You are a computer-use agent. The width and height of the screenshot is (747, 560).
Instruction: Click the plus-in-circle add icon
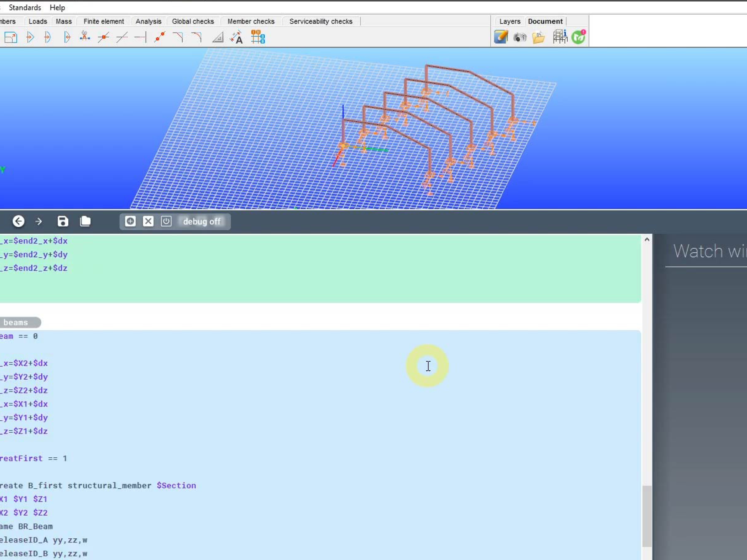coord(130,221)
